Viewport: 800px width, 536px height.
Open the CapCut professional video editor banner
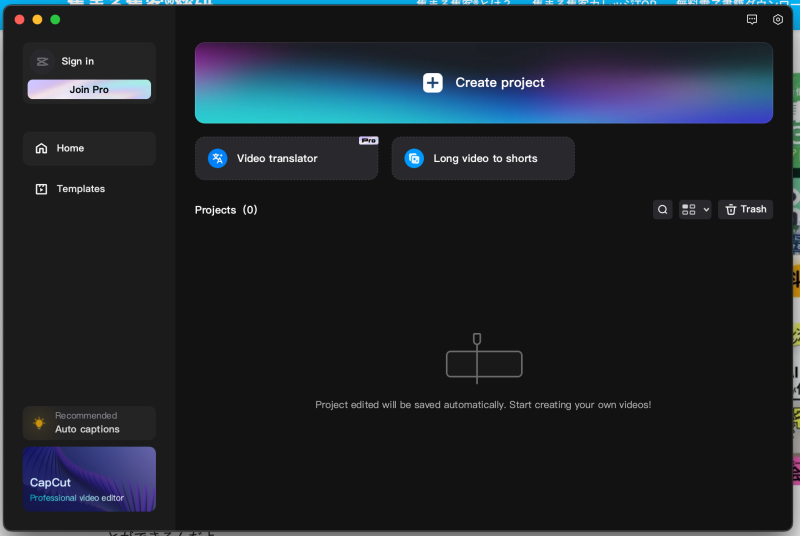(89, 479)
